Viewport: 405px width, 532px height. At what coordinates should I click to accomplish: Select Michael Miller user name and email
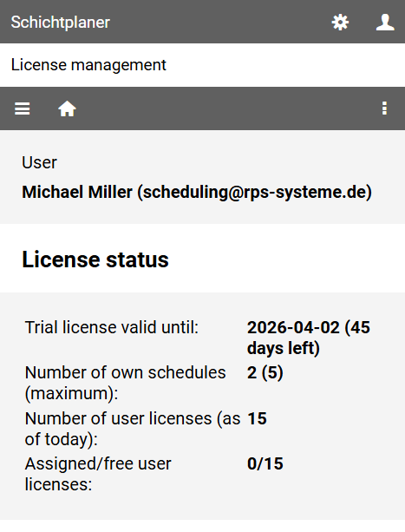pos(197,192)
